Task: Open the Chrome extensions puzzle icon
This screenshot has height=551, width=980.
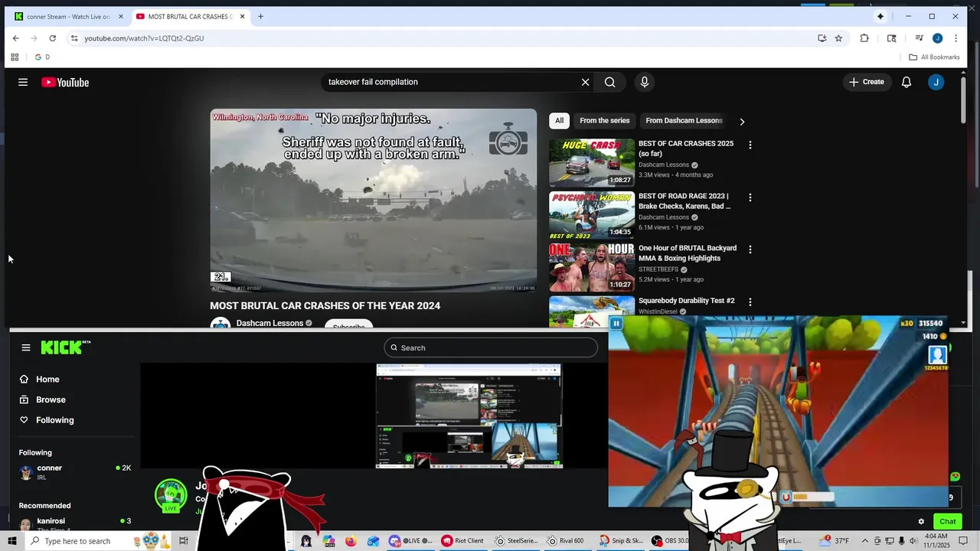Action: coord(864,38)
